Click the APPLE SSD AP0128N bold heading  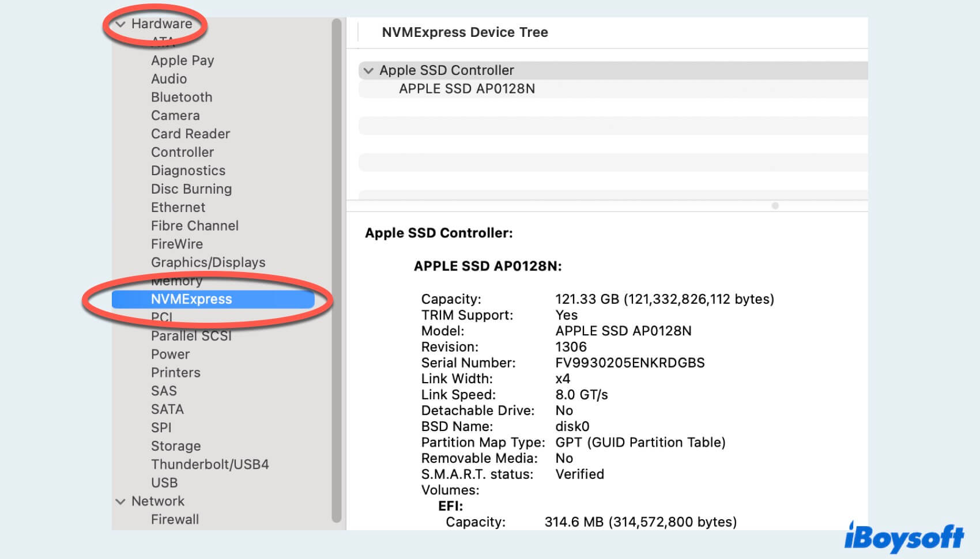[x=488, y=266]
